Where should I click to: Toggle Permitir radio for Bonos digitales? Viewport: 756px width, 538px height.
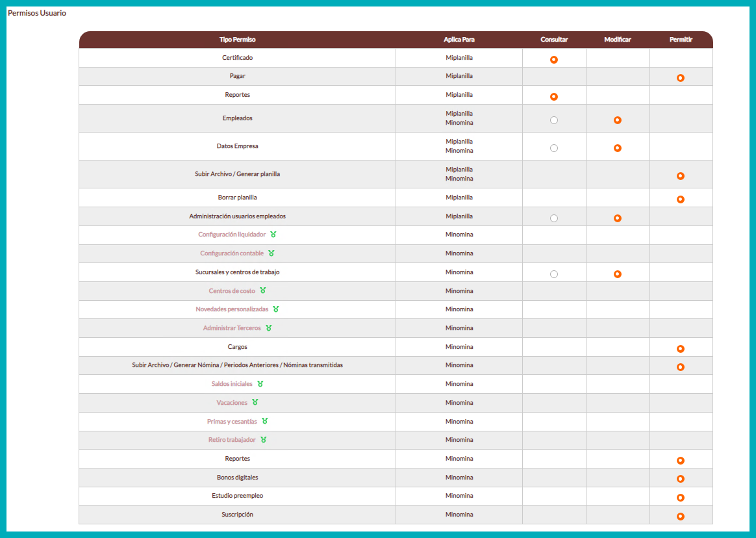[681, 479]
